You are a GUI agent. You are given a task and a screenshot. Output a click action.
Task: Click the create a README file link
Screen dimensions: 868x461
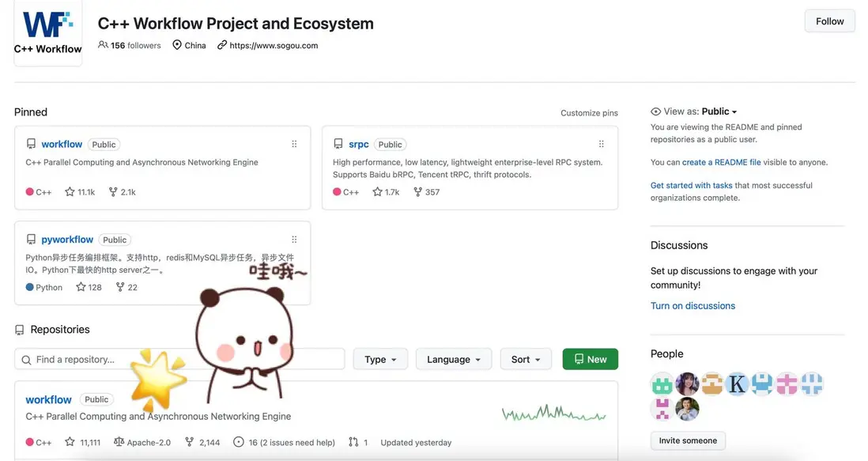(721, 162)
